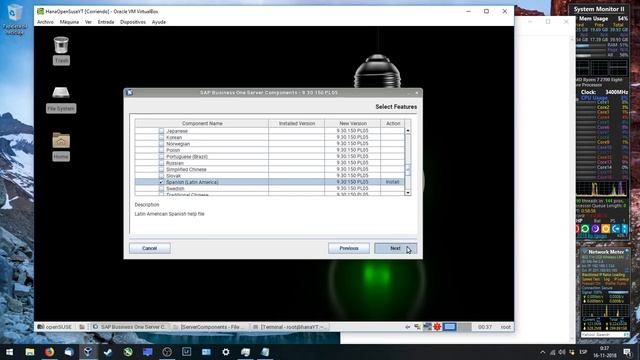Click the volume icon in Windows system tray
Image resolution: width=640 pixels, height=360 pixels.
[562, 352]
